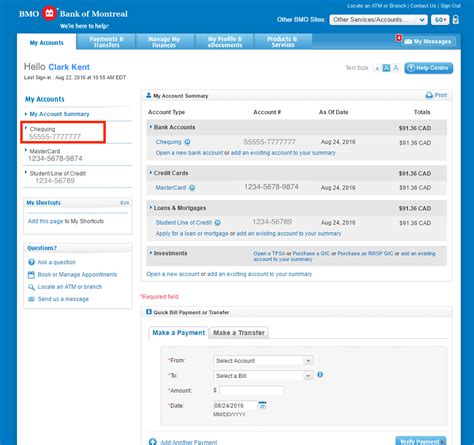Select the smallest text size A

pos(377,68)
